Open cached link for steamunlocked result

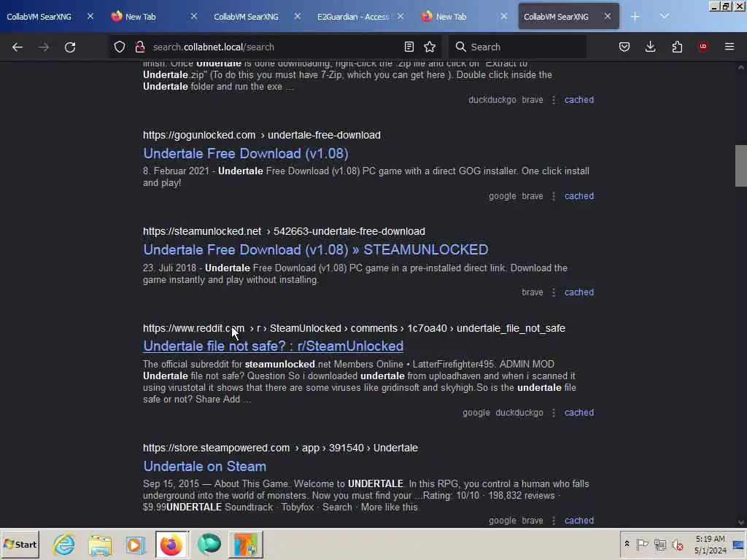[x=578, y=292]
